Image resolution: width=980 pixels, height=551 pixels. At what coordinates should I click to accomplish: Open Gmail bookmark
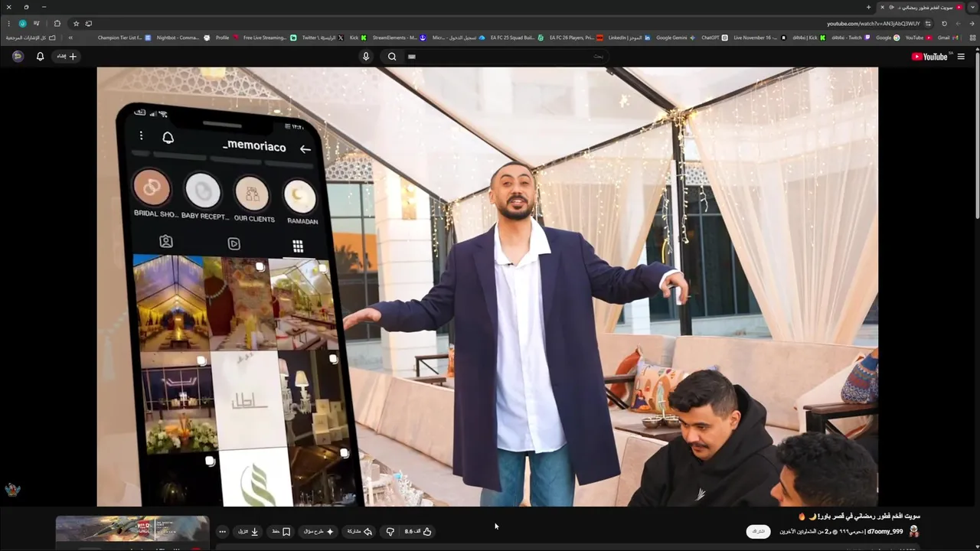(x=947, y=37)
